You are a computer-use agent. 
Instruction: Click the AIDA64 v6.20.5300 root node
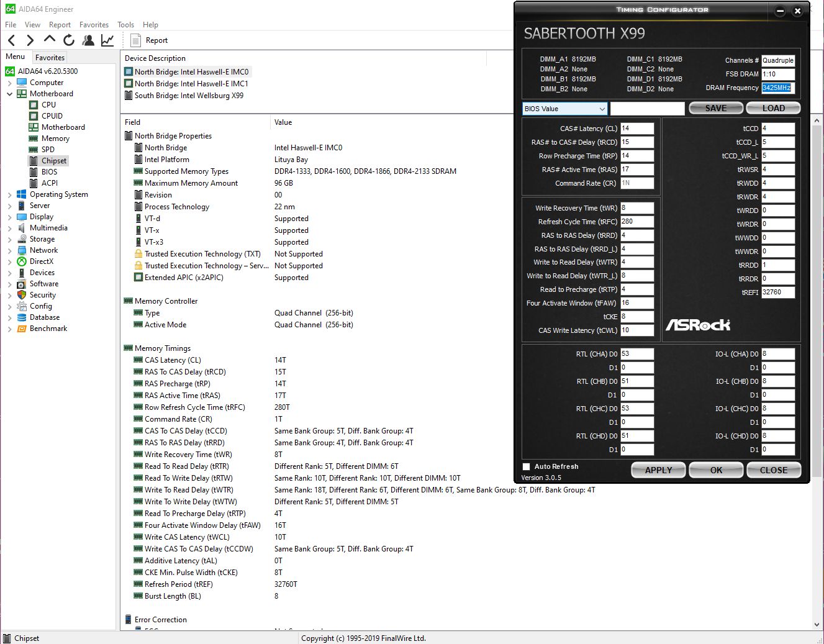tap(48, 71)
